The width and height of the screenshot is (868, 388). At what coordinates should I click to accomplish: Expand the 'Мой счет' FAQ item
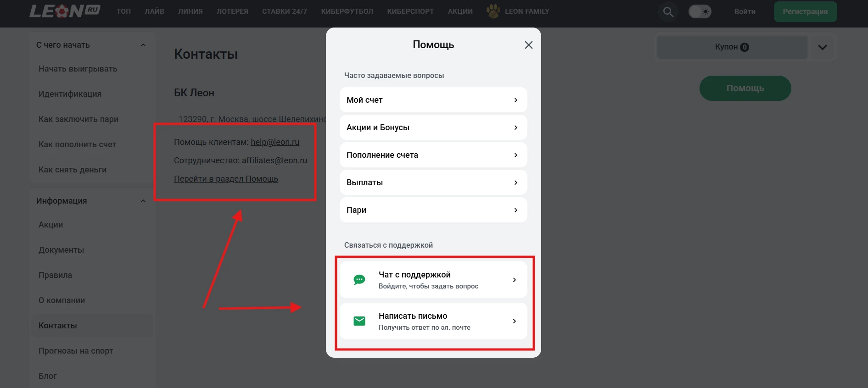point(433,100)
